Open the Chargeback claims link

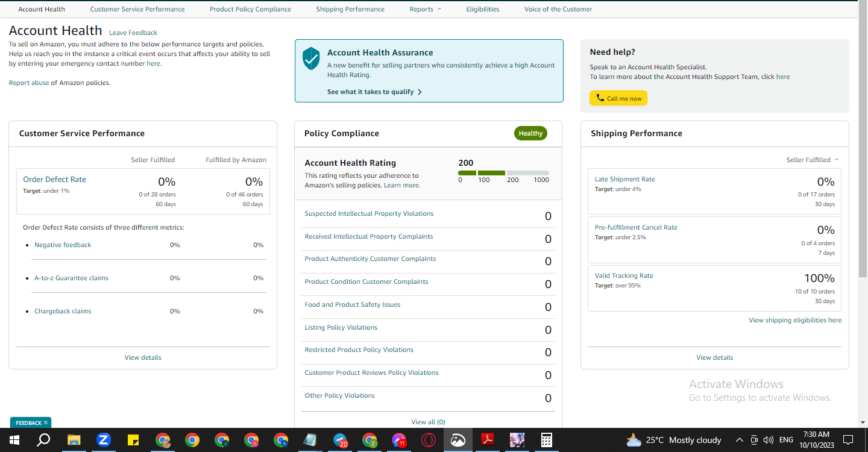[x=63, y=311]
